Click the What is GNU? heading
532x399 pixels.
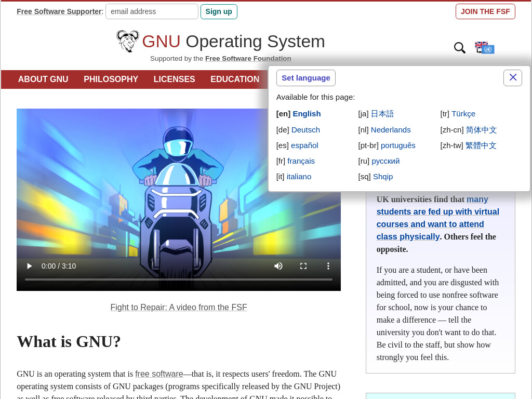69,342
